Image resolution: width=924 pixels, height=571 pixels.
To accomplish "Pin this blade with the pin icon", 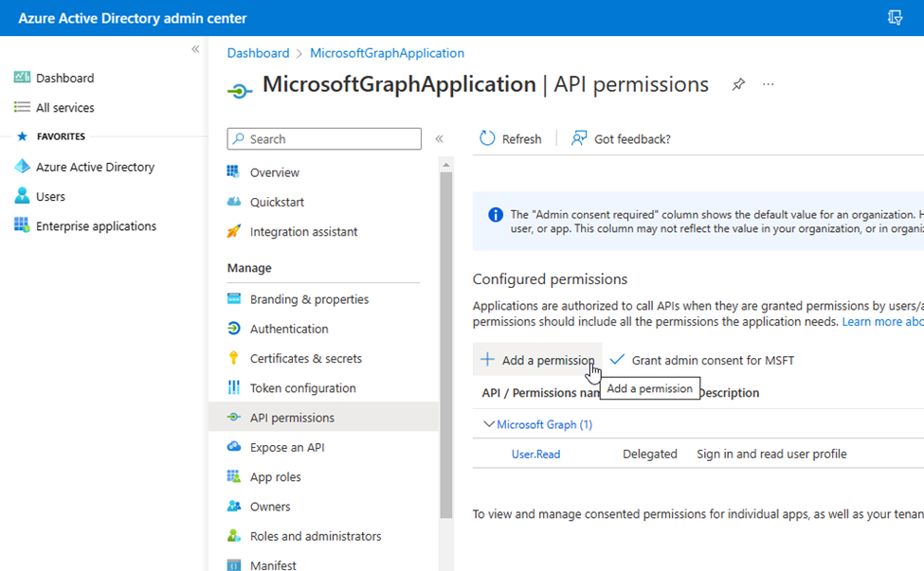I will tap(738, 84).
